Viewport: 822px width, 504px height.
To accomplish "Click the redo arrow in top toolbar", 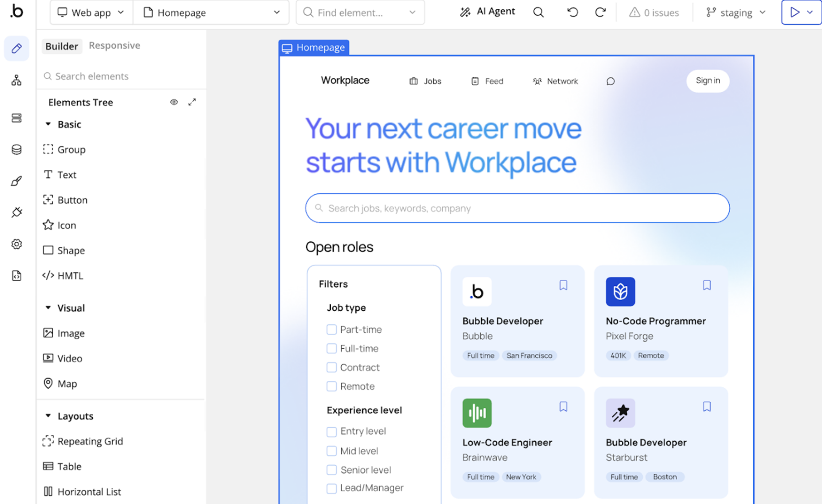I will pos(600,12).
